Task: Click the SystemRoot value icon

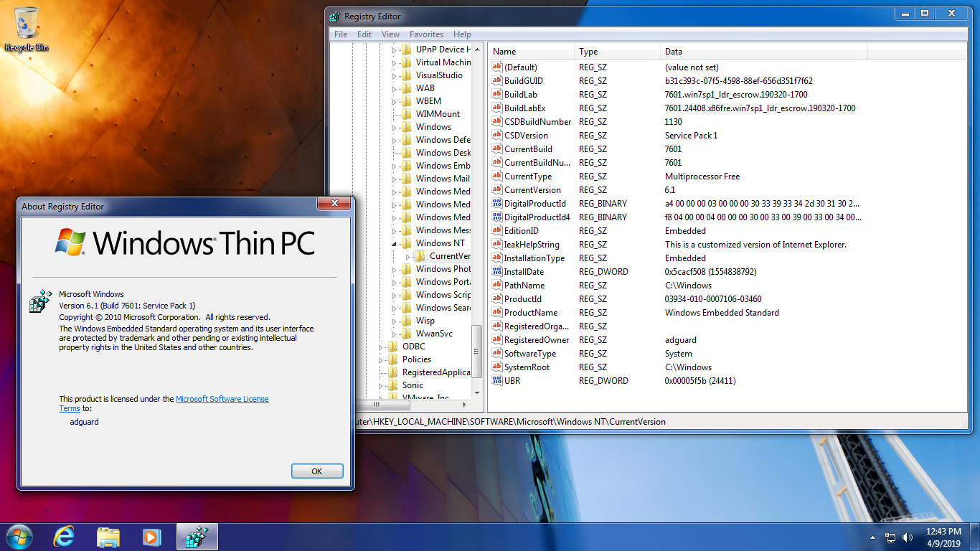Action: (x=497, y=367)
